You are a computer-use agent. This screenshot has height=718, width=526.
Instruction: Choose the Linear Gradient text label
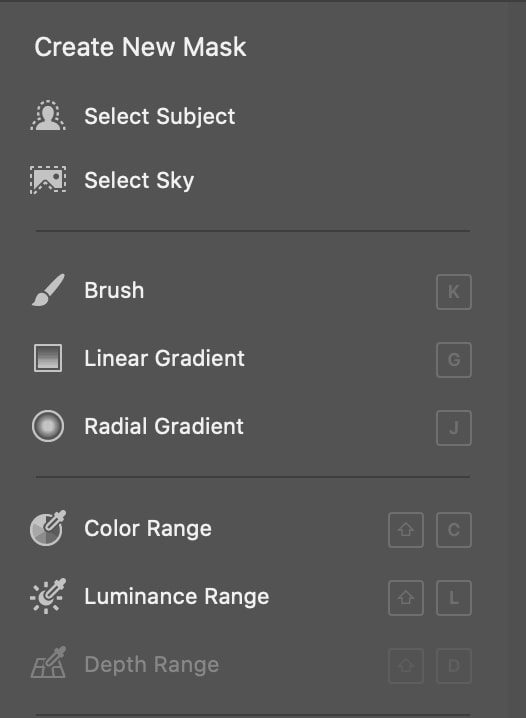(164, 358)
